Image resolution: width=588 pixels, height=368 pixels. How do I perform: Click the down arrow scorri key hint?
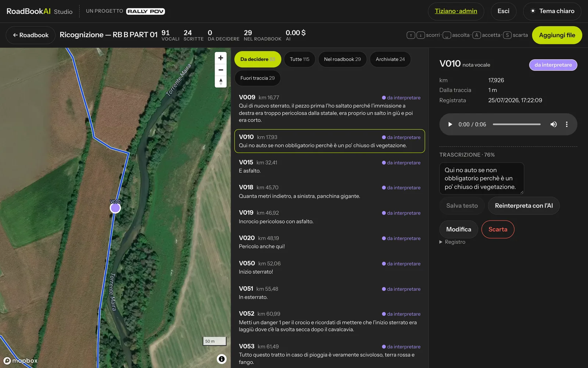[420, 35]
